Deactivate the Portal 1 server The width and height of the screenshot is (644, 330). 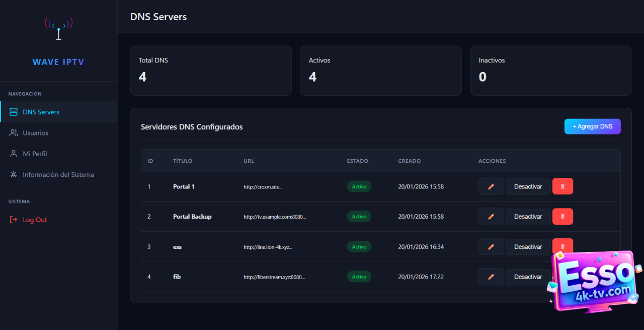(528, 186)
